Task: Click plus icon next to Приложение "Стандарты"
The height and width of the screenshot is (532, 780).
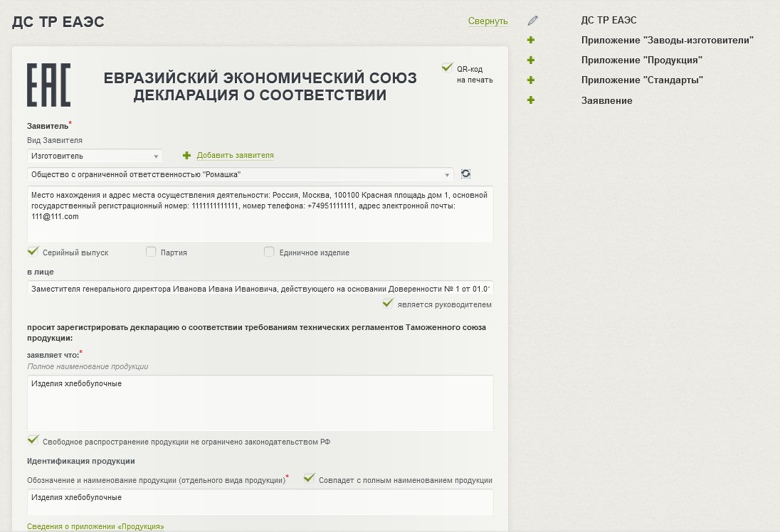Action: pyautogui.click(x=531, y=80)
